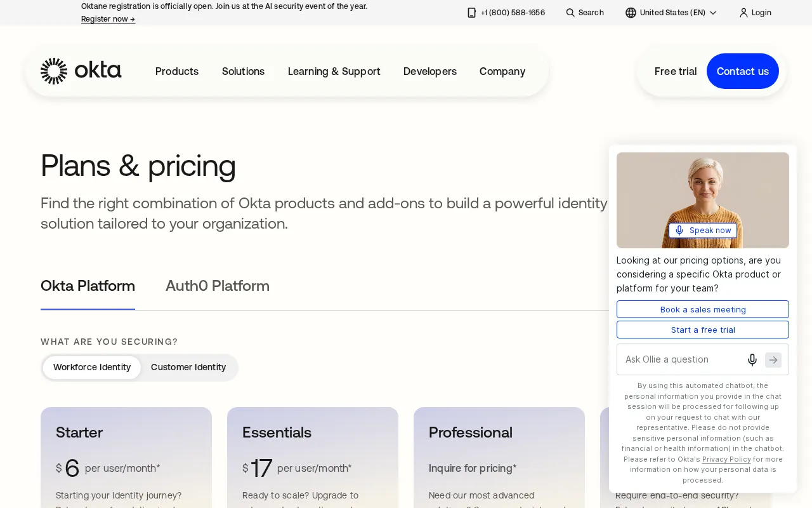
Task: Click the $17 per user/month price
Action: pyautogui.click(x=297, y=469)
